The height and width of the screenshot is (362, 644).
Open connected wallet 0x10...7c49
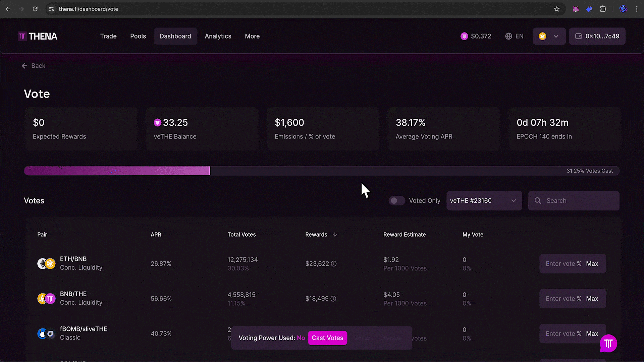pos(597,36)
